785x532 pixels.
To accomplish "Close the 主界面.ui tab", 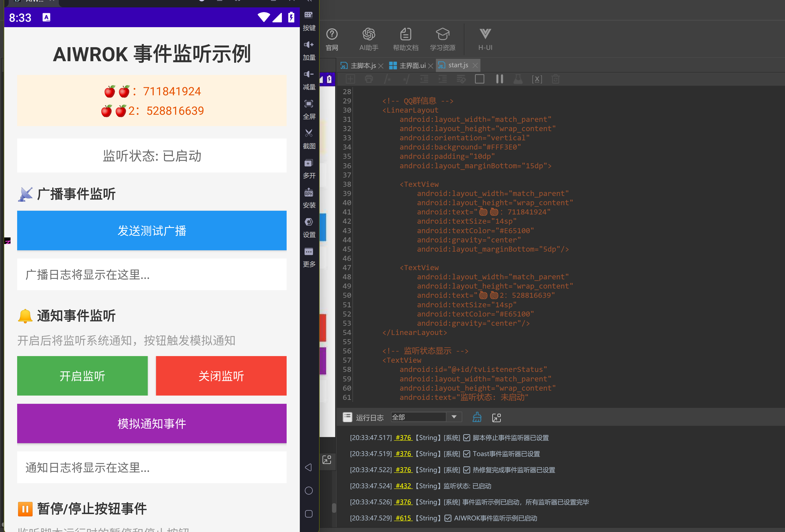I will click(x=430, y=66).
